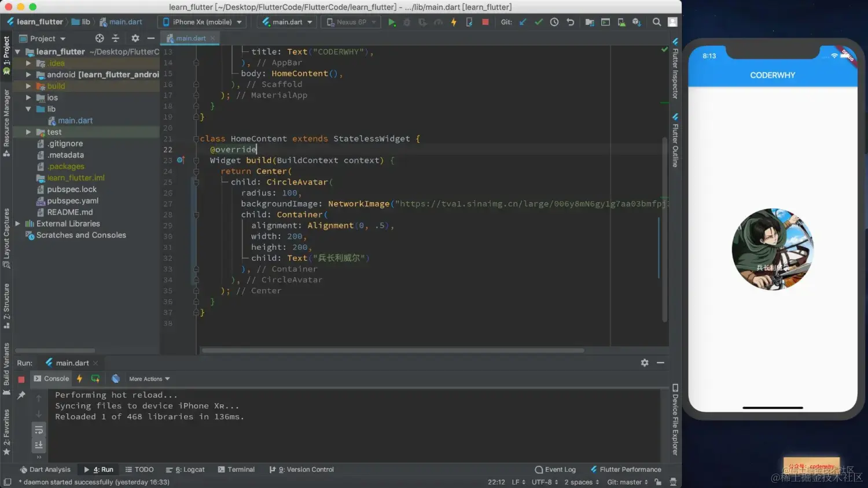Hide the Project panel with minus icon
The width and height of the screenshot is (868, 488).
(x=151, y=38)
